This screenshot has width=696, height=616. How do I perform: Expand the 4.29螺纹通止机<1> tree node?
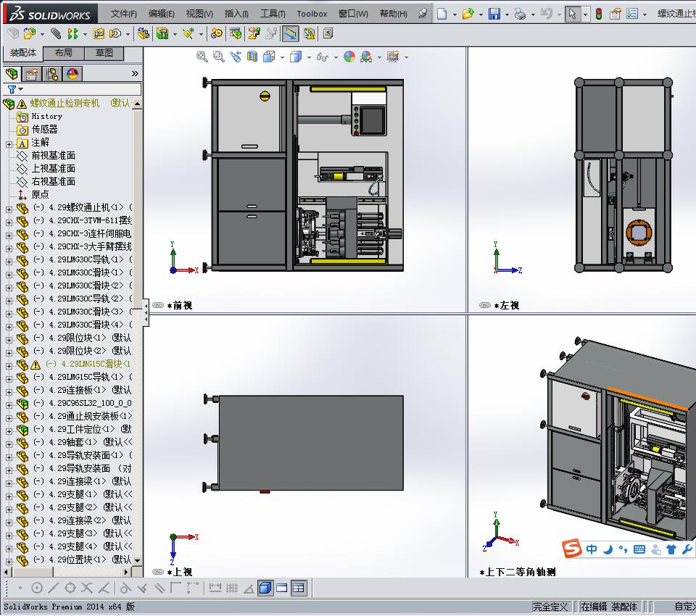click(x=9, y=209)
